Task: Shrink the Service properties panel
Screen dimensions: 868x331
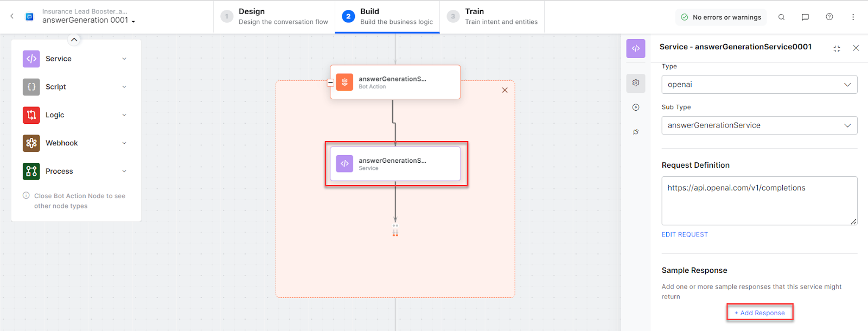Action: click(837, 48)
